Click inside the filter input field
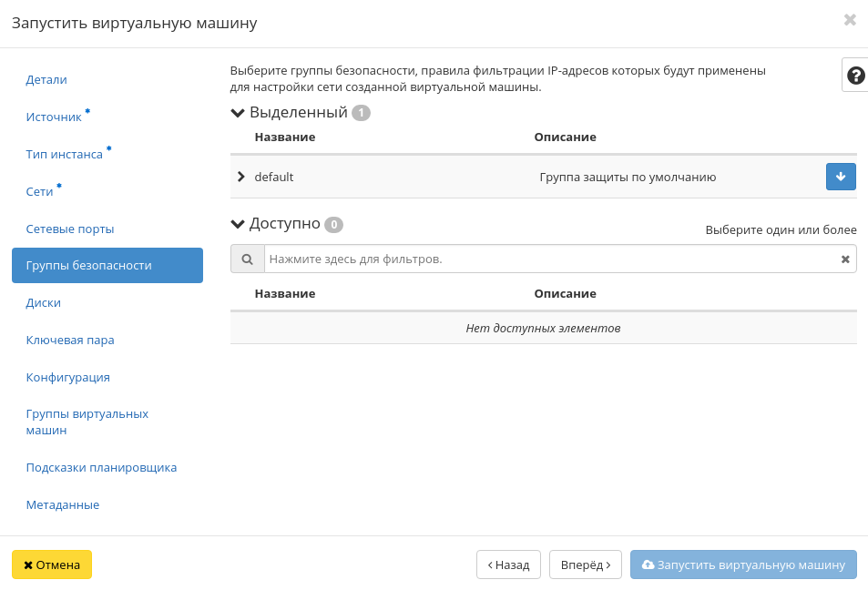 pyautogui.click(x=546, y=259)
